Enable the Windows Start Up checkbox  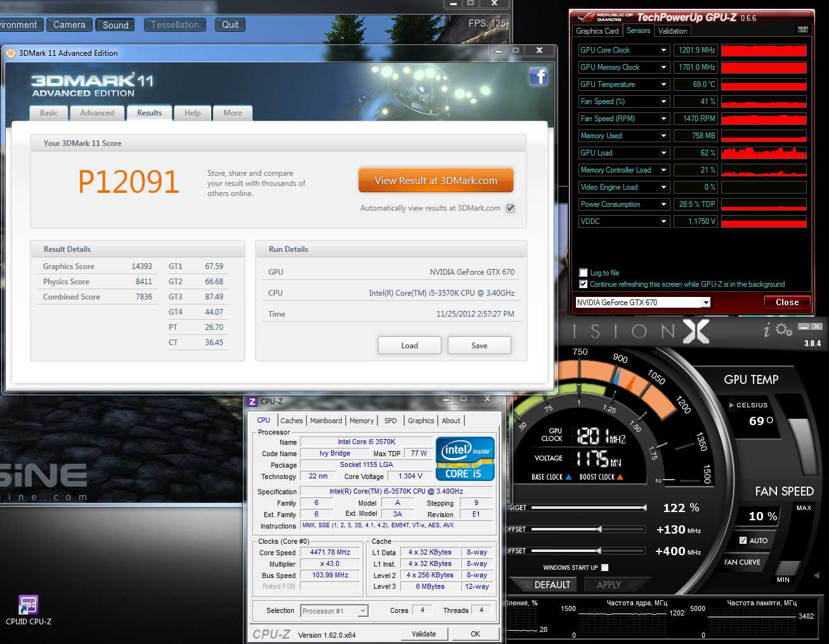[604, 568]
